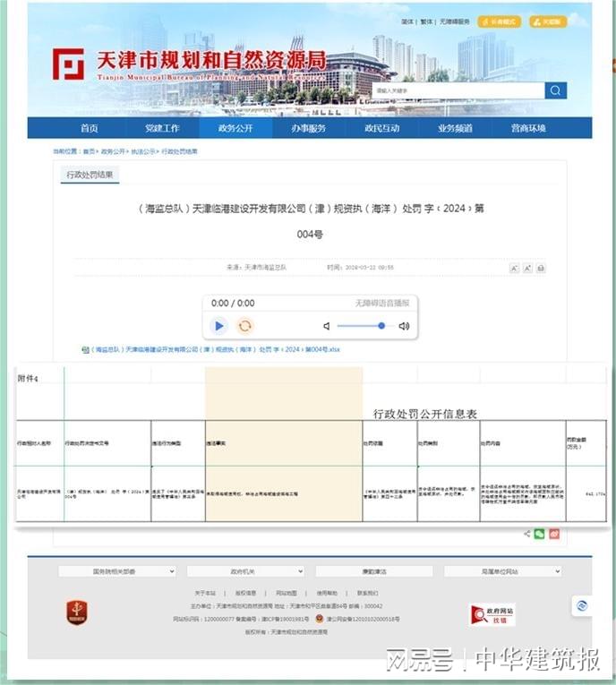Click the loud speaker volume icon
This screenshot has height=685, width=616.
[404, 326]
